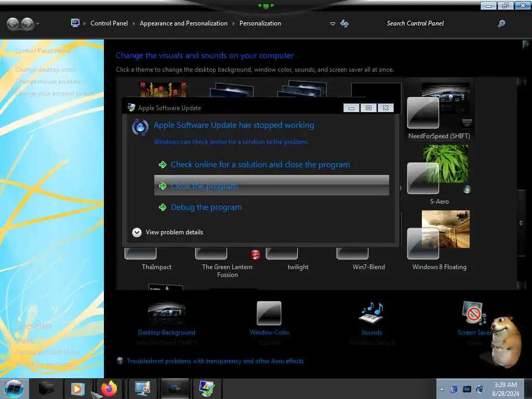Viewport: 532px width, 399px height.
Task: Expand the arrow after Appearance and Personalization
Action: pyautogui.click(x=233, y=24)
